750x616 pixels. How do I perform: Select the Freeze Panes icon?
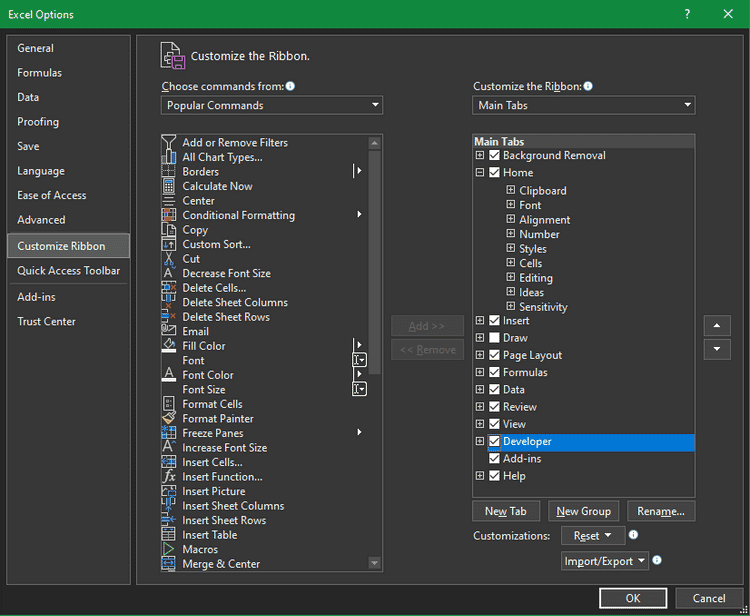[169, 433]
